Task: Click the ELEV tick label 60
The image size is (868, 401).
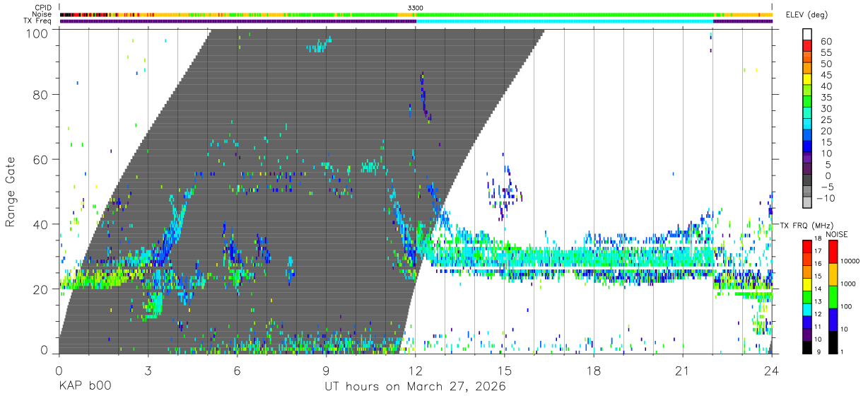Action: (x=826, y=41)
